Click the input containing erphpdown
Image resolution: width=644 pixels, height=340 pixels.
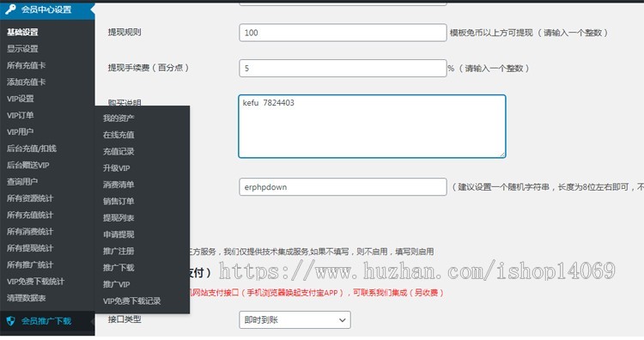(343, 187)
